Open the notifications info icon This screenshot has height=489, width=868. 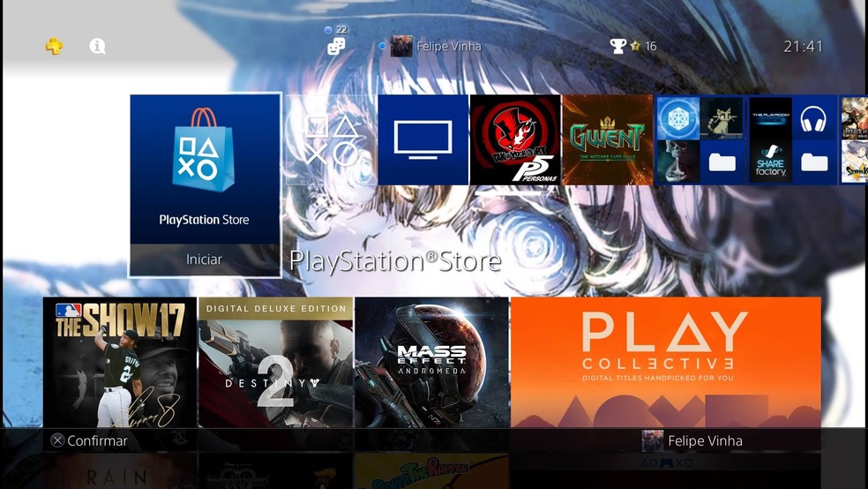pos(97,46)
